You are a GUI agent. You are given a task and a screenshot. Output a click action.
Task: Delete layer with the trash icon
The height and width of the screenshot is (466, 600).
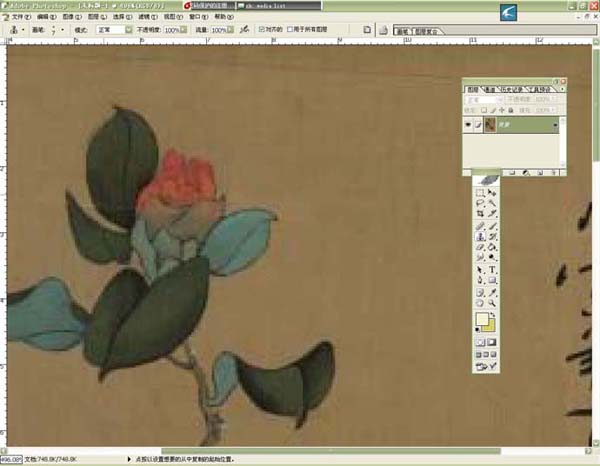(x=554, y=173)
